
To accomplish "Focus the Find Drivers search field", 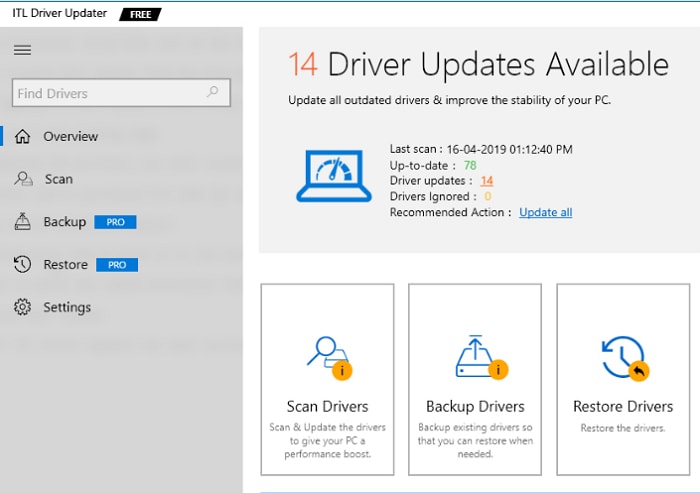I will click(121, 93).
